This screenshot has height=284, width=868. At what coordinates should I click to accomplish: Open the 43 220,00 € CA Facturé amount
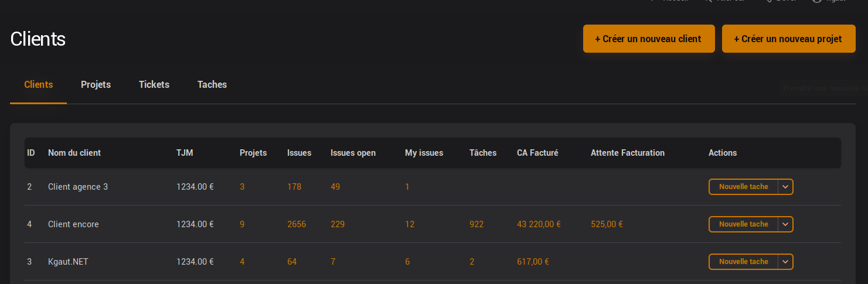click(x=539, y=224)
